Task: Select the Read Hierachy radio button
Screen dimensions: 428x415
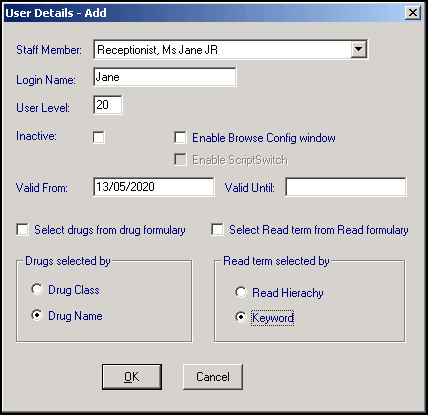Action: 241,292
